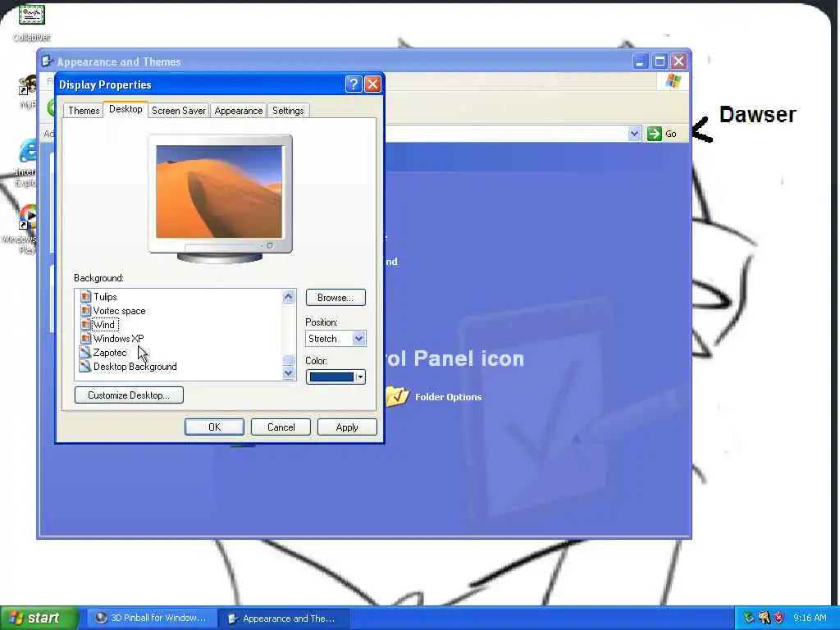Click the Browse... button
Image resolution: width=840 pixels, height=630 pixels.
[336, 297]
